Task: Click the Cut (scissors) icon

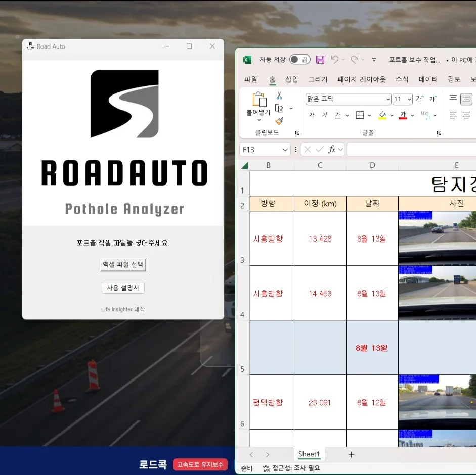Action: [279, 95]
